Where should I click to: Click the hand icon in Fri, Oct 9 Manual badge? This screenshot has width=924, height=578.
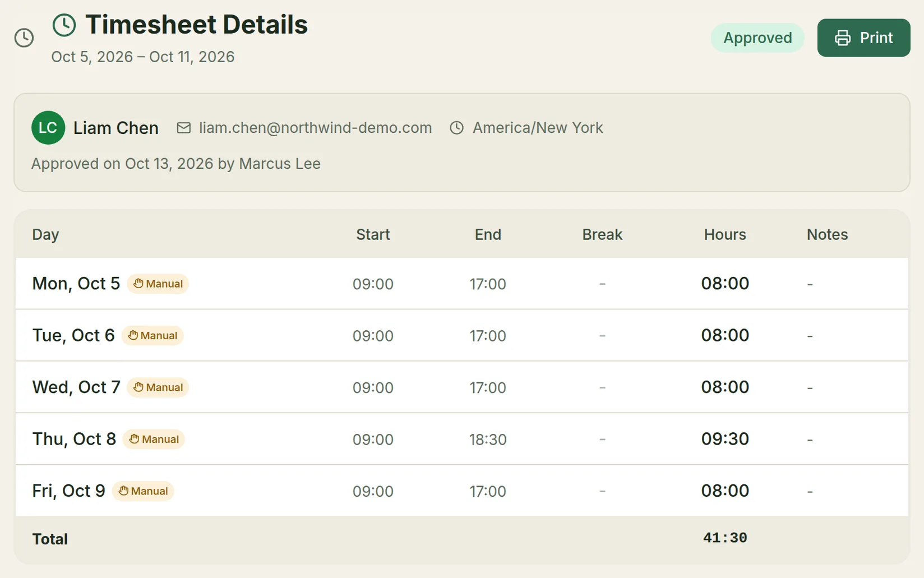[x=123, y=491]
